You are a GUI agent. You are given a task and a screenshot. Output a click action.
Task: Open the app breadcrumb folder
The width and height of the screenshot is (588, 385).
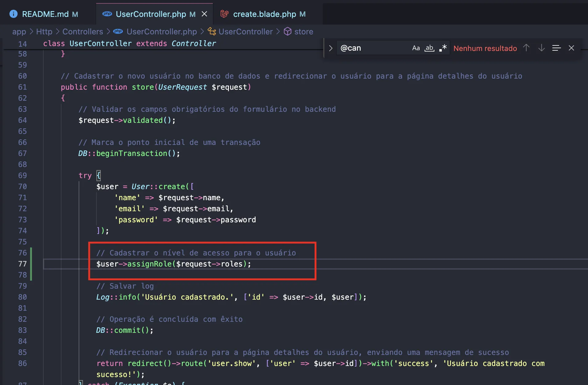19,32
